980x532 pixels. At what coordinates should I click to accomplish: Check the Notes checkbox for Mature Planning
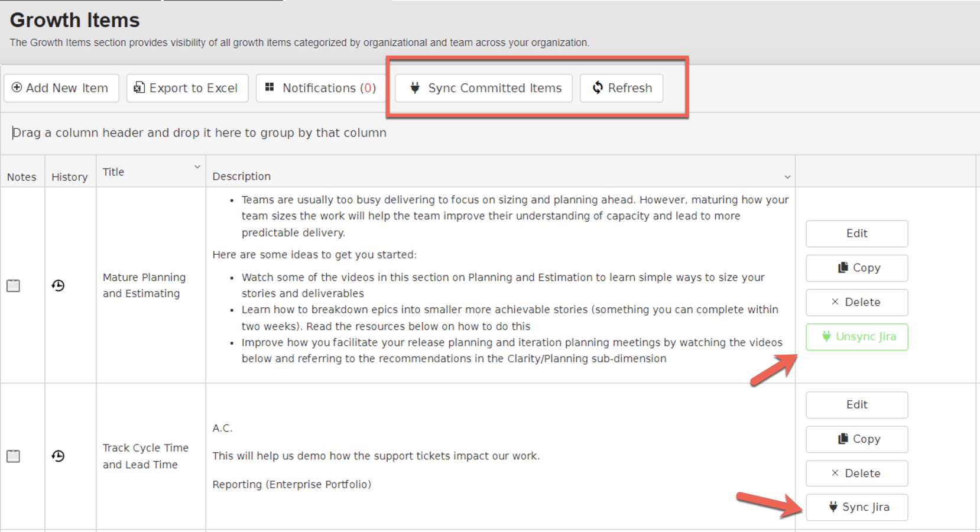(x=13, y=286)
